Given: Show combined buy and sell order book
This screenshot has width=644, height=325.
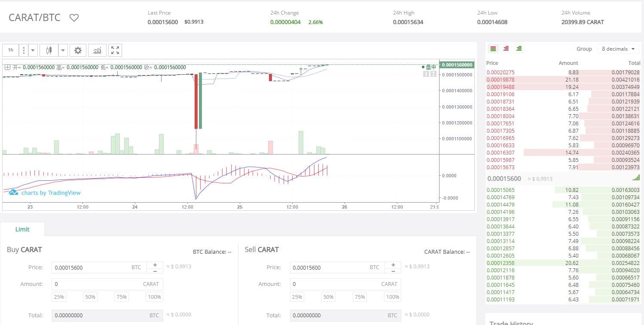Looking at the screenshot, I should [493, 49].
